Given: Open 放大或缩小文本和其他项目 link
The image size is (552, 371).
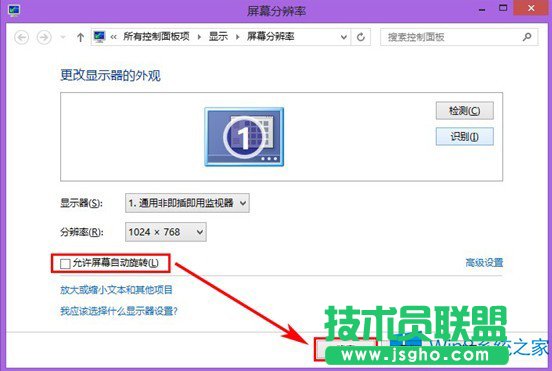Looking at the screenshot, I should click(117, 290).
